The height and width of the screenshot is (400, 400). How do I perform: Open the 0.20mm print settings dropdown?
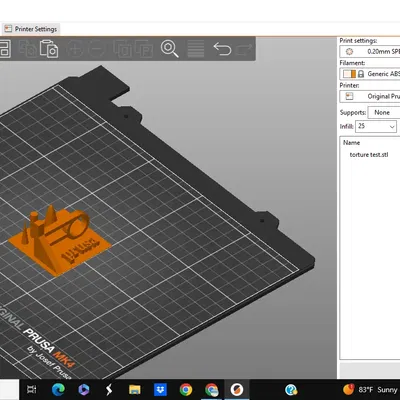(370, 52)
